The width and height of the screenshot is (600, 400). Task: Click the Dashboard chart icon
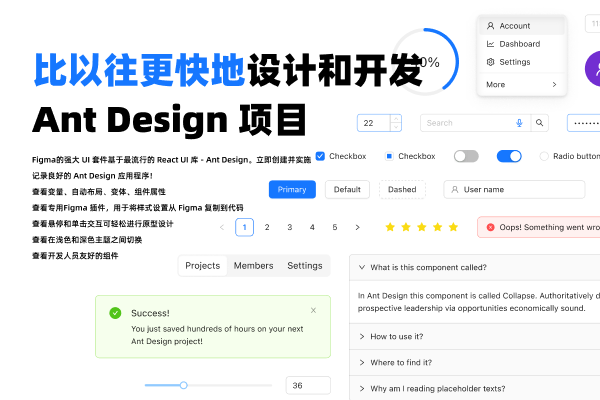(x=490, y=44)
